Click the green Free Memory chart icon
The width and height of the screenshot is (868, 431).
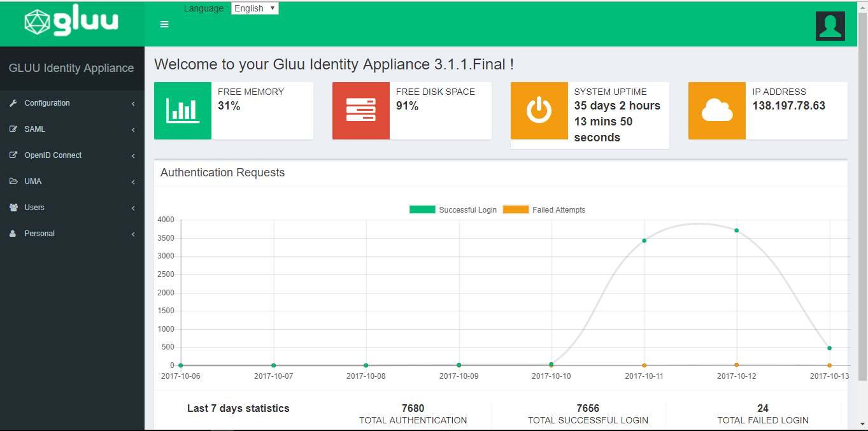coord(183,111)
